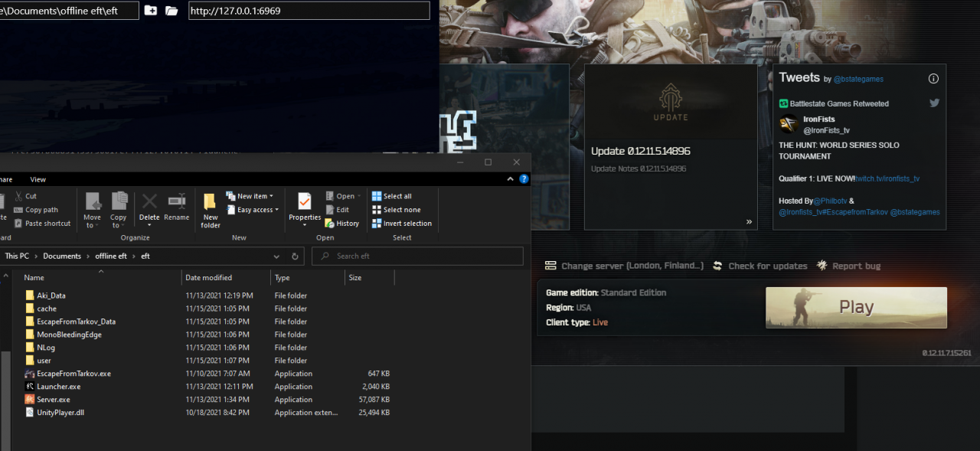Viewport: 980px width, 451px height.
Task: Switch to the View ribbon tab
Action: pyautogui.click(x=38, y=179)
